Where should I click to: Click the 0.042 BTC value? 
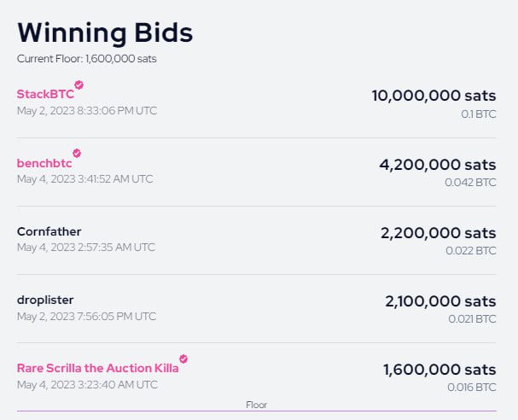point(470,183)
